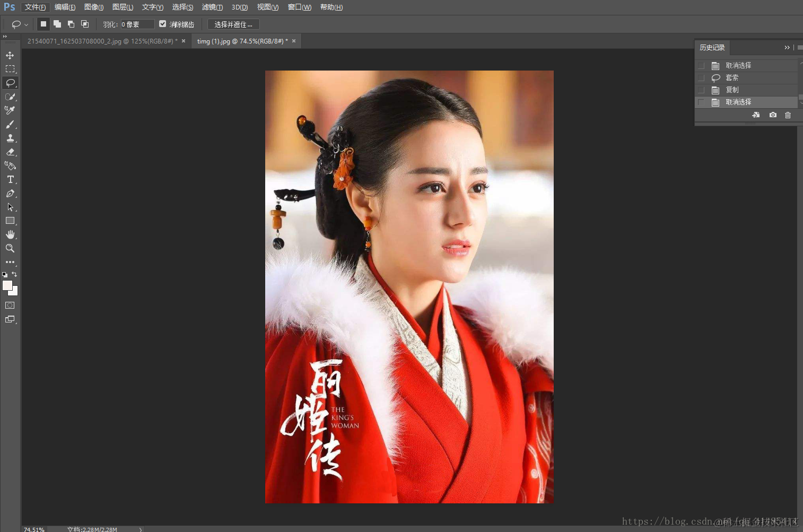Open the 帮助 menu
The image size is (803, 532).
[331, 7]
